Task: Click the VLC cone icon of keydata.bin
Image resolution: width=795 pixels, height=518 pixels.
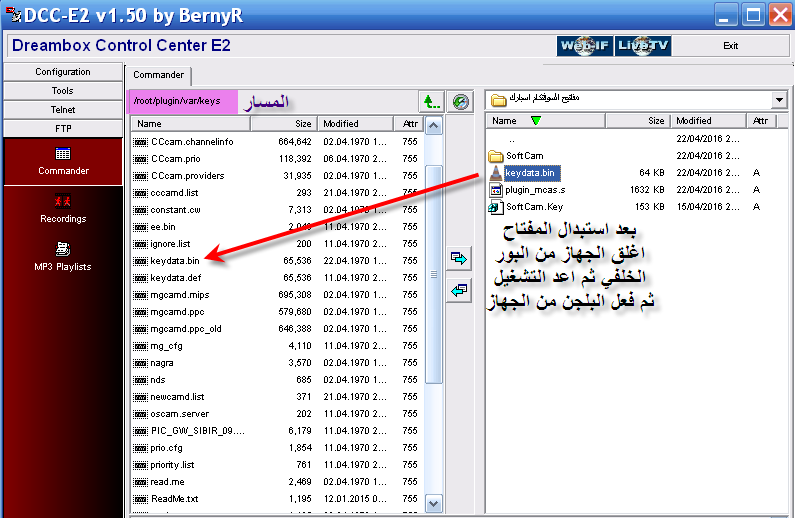Action: tap(495, 173)
